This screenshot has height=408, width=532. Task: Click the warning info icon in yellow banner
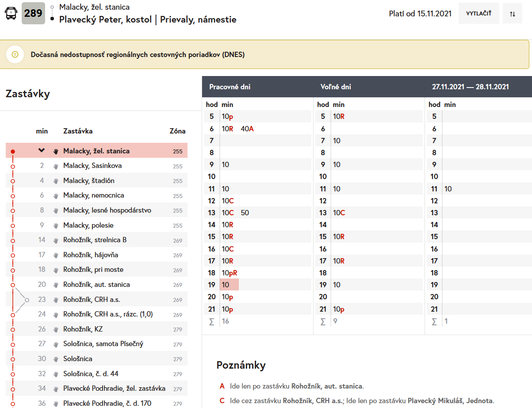coord(15,54)
